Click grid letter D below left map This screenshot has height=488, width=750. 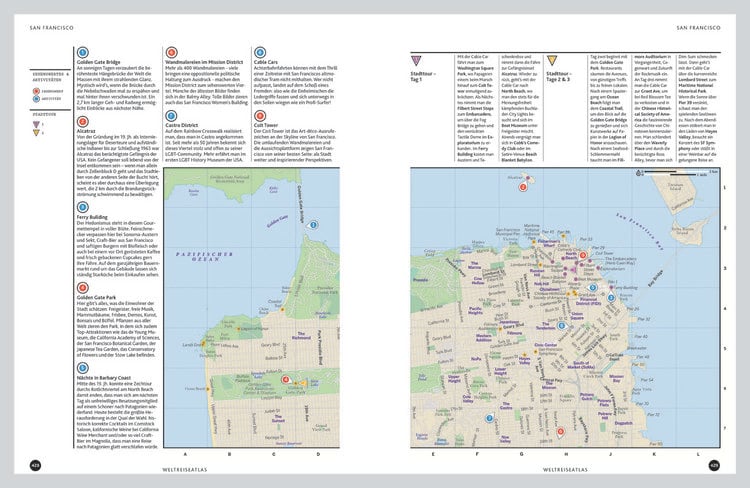coord(318,454)
